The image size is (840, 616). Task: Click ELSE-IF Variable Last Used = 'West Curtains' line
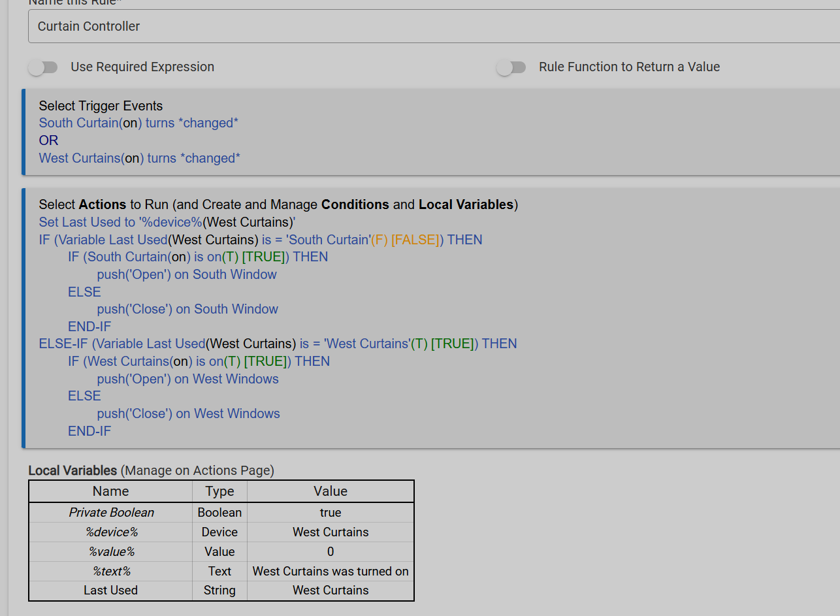pos(278,344)
